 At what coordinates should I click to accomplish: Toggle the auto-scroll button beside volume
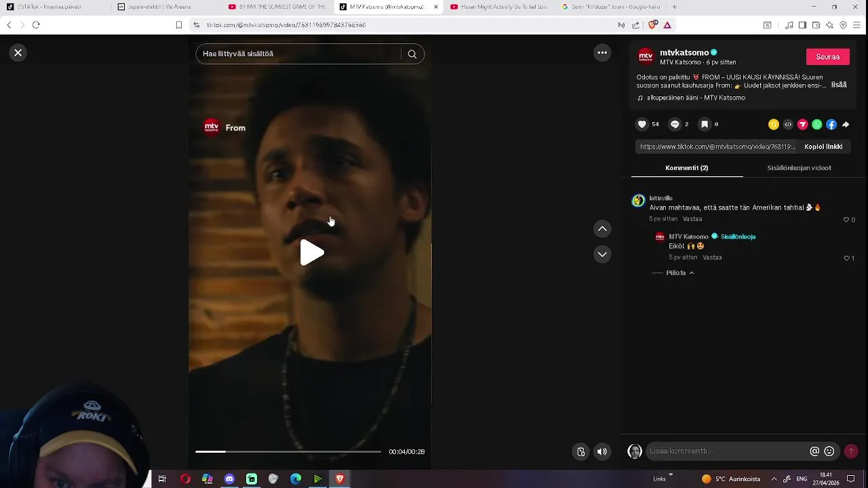tap(581, 451)
